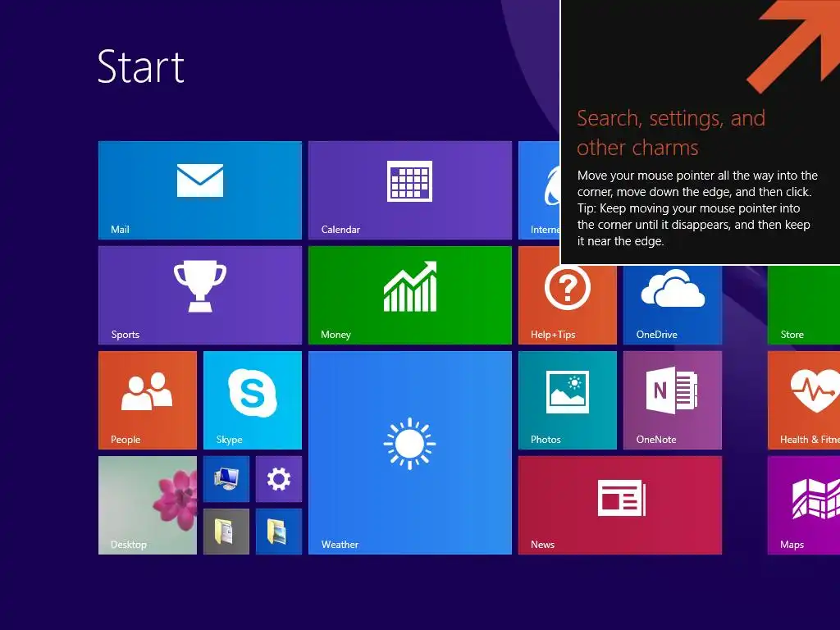The image size is (840, 630).
Task: Launch the Money tile
Action: coord(410,295)
